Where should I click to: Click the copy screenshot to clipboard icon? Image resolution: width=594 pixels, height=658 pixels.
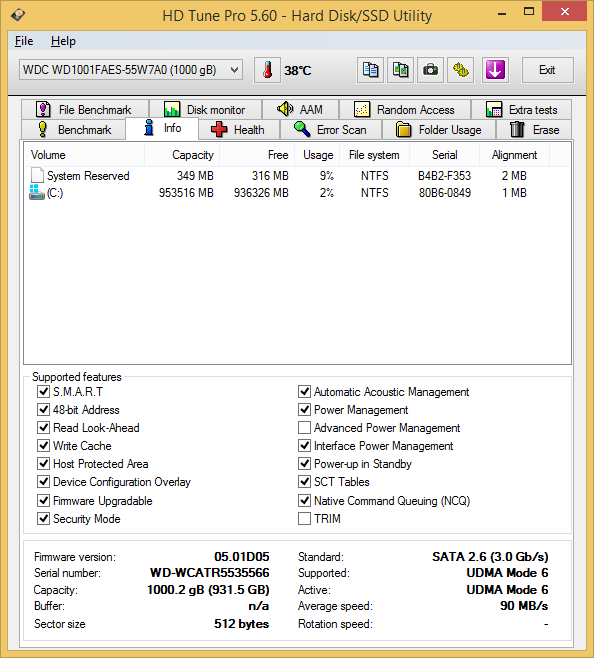pos(400,70)
